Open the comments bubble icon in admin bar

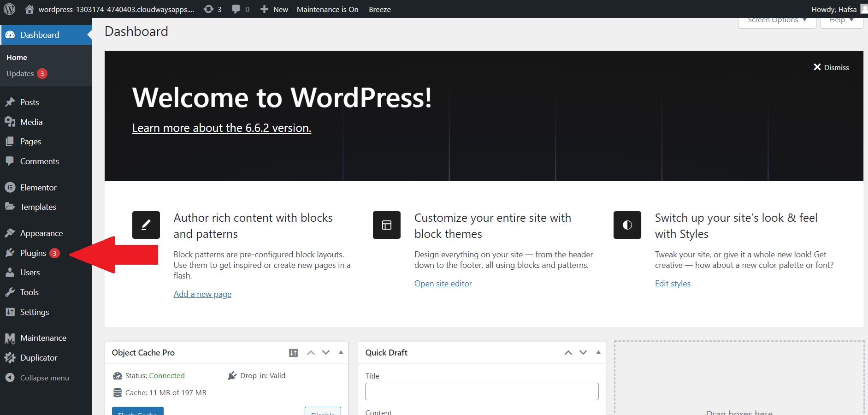pos(236,9)
